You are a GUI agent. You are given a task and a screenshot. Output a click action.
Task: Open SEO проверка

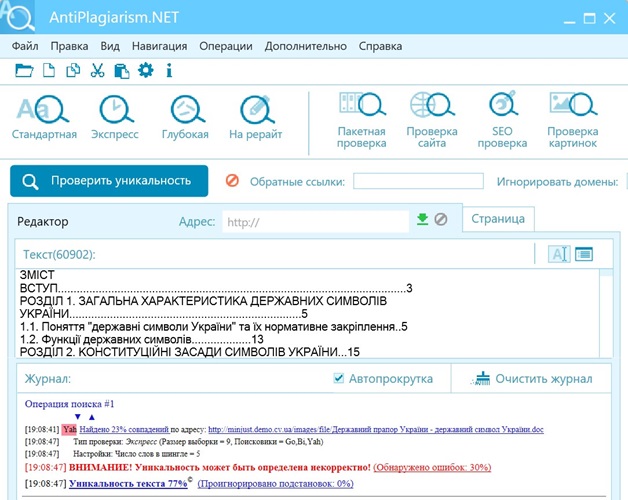(x=502, y=120)
